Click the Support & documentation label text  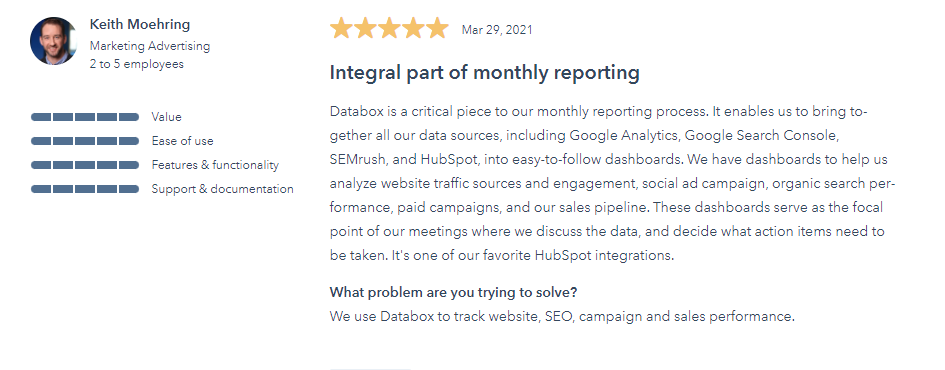click(x=222, y=189)
